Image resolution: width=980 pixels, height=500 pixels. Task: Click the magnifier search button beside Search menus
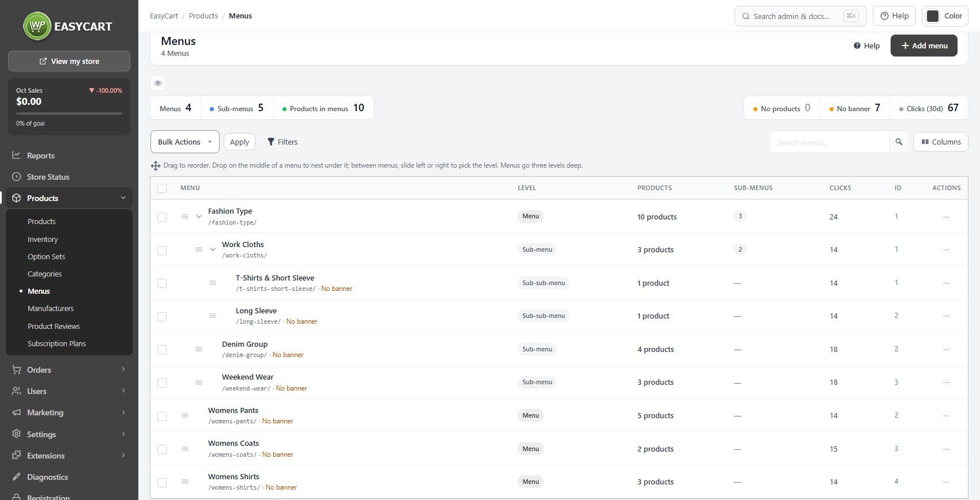tap(899, 142)
